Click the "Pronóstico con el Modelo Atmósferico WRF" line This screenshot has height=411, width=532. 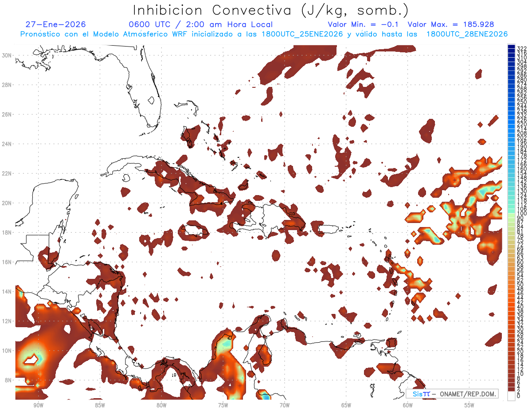coord(264,34)
